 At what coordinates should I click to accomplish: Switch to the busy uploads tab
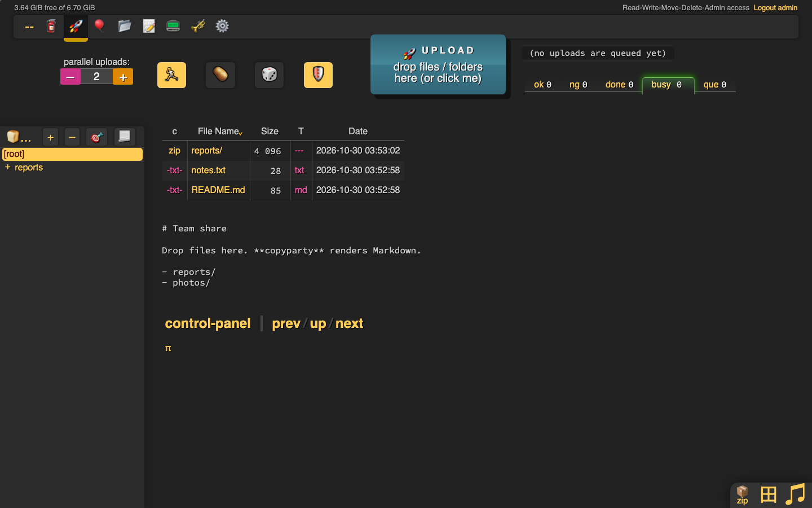pos(668,85)
